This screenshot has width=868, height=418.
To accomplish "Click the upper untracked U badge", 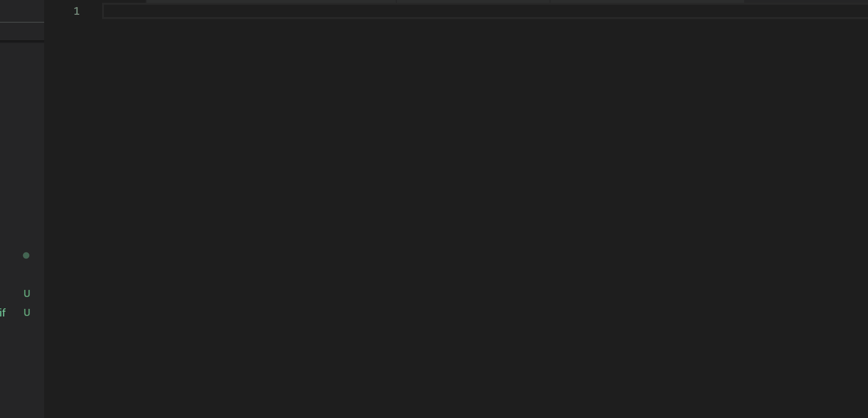I will [27, 294].
